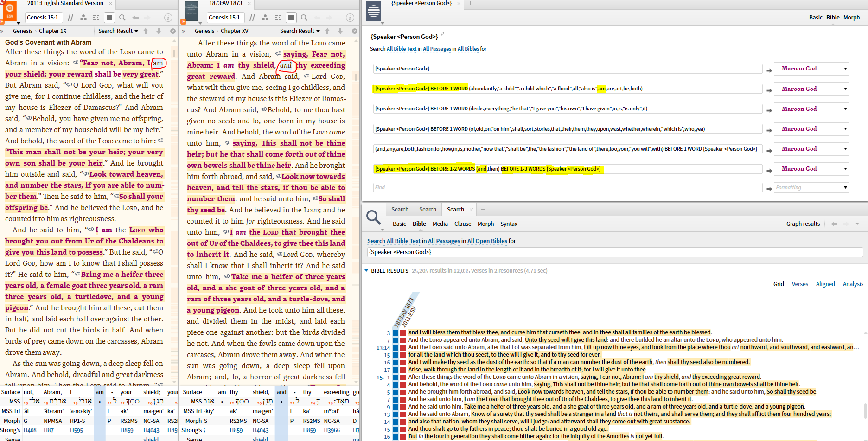The height and width of the screenshot is (441, 868).
Task: Open All Passages range dropdown in Search panel
Action: pos(444,241)
